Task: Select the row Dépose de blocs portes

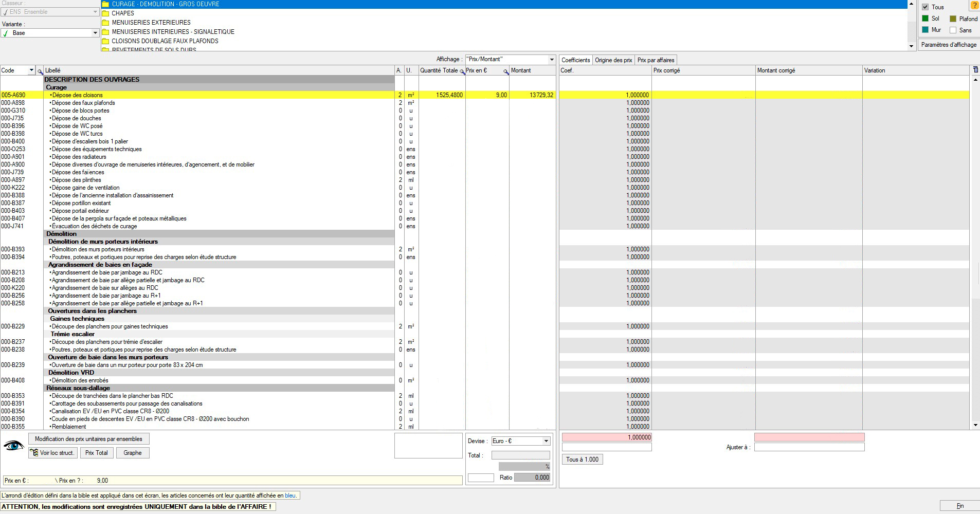Action: click(x=278, y=111)
